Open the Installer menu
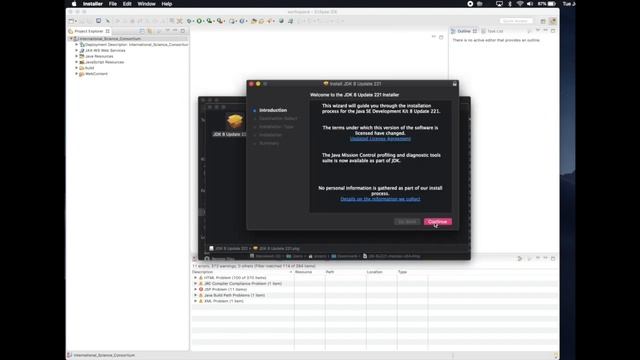Image resolution: width=640 pixels, height=360 pixels. tap(93, 4)
